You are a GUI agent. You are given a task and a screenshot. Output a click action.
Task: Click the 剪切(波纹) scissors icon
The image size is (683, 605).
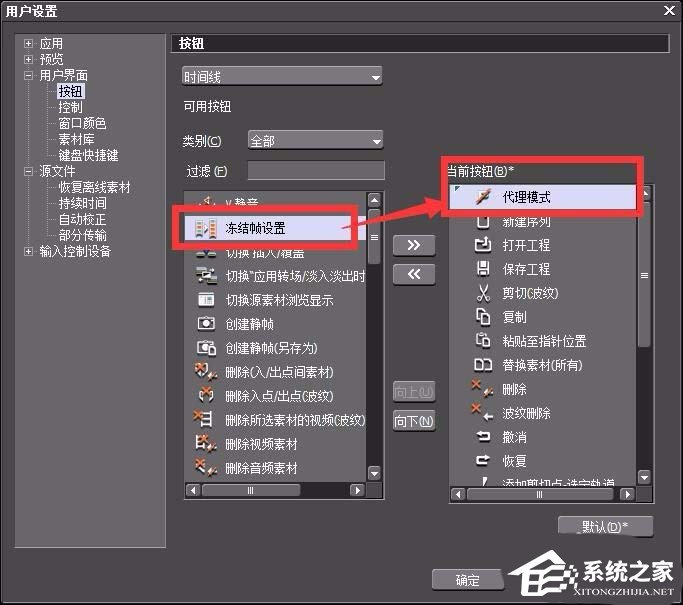483,293
